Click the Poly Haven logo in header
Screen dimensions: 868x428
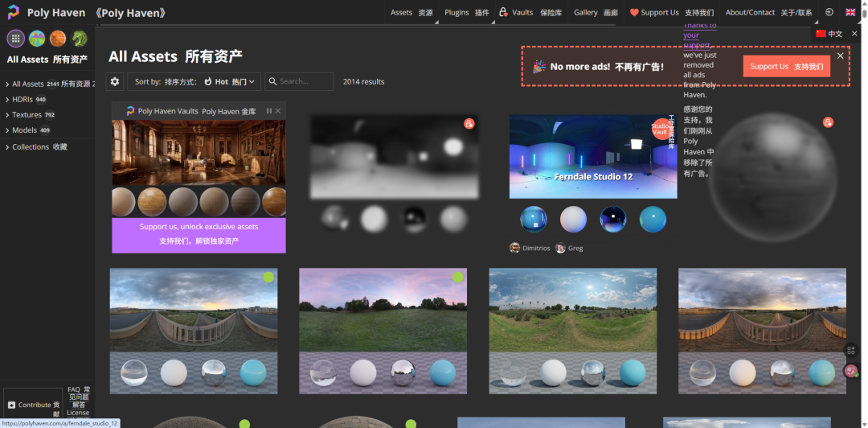14,12
